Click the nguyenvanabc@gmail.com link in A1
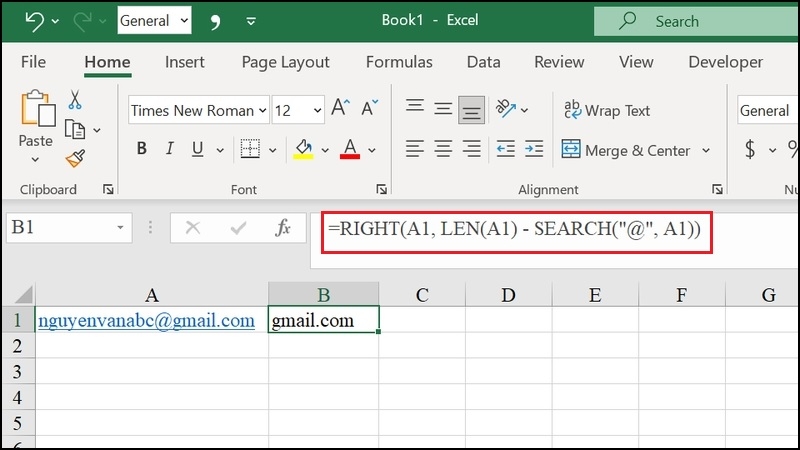 (x=146, y=320)
